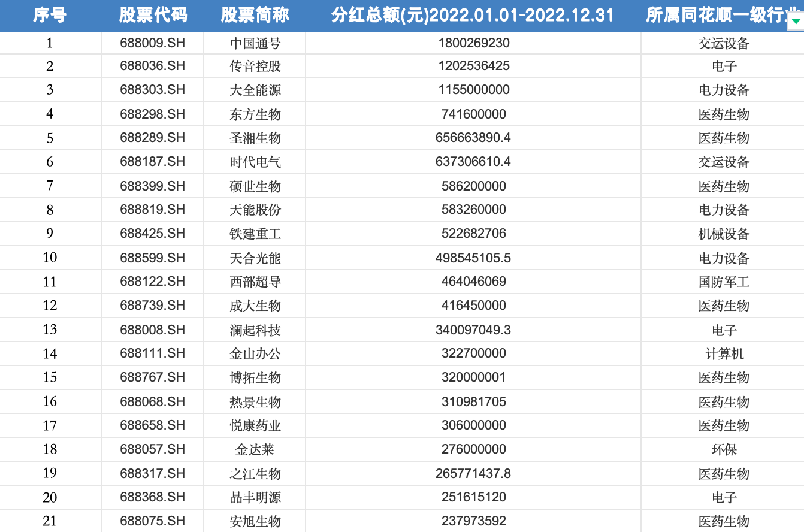Click stock code 688009.SH
Image resolution: width=804 pixels, height=532 pixels.
153,43
